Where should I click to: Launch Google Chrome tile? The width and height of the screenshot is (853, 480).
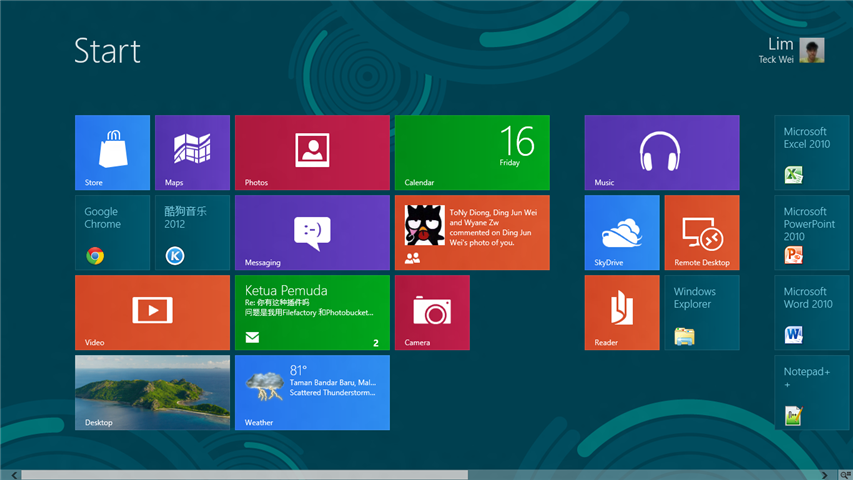pos(112,232)
